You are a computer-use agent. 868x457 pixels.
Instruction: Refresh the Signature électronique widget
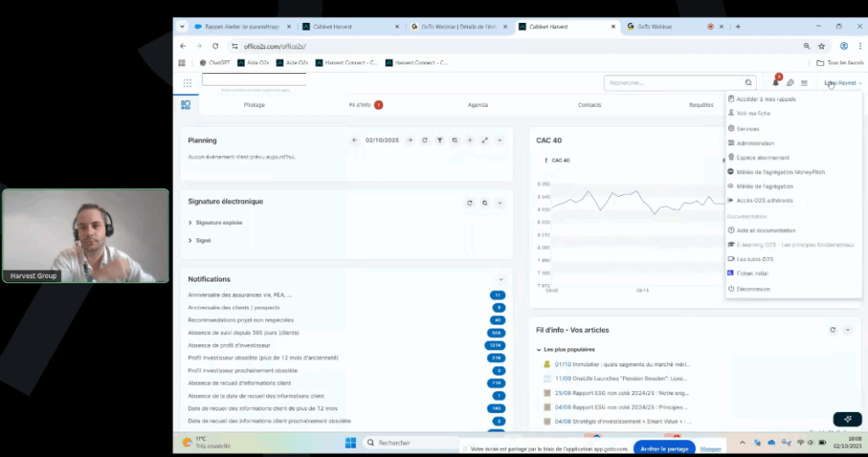point(470,203)
